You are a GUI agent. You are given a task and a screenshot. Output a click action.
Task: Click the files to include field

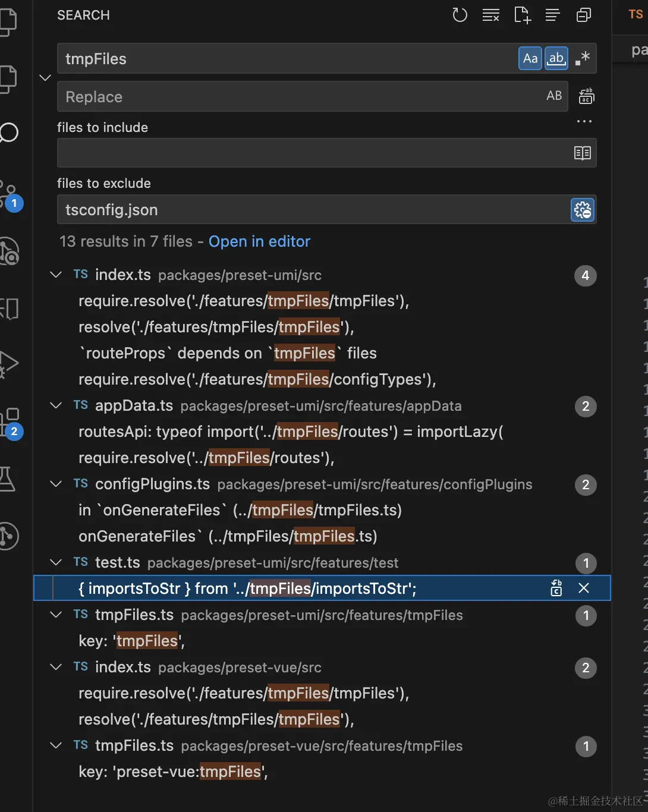coord(313,153)
